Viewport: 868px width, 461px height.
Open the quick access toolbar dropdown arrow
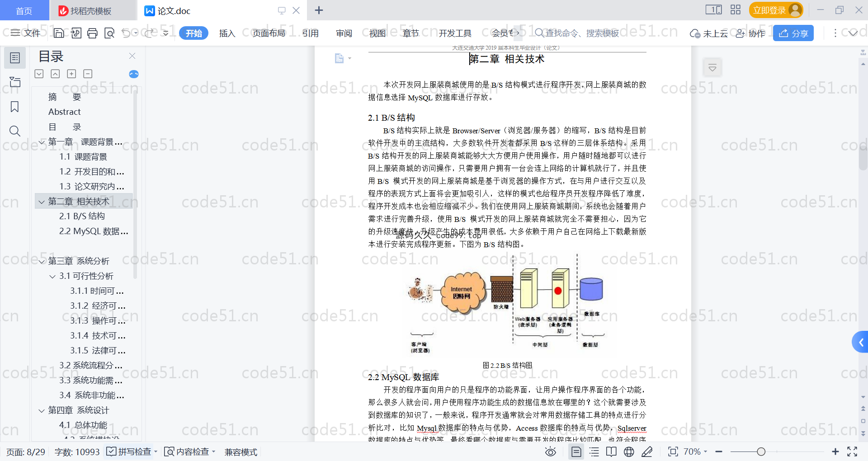click(165, 33)
